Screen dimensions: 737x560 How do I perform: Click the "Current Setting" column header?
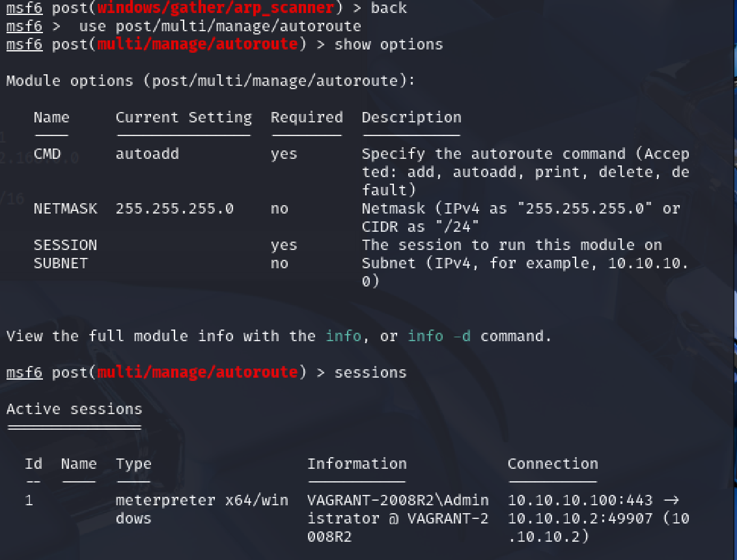coord(184,118)
